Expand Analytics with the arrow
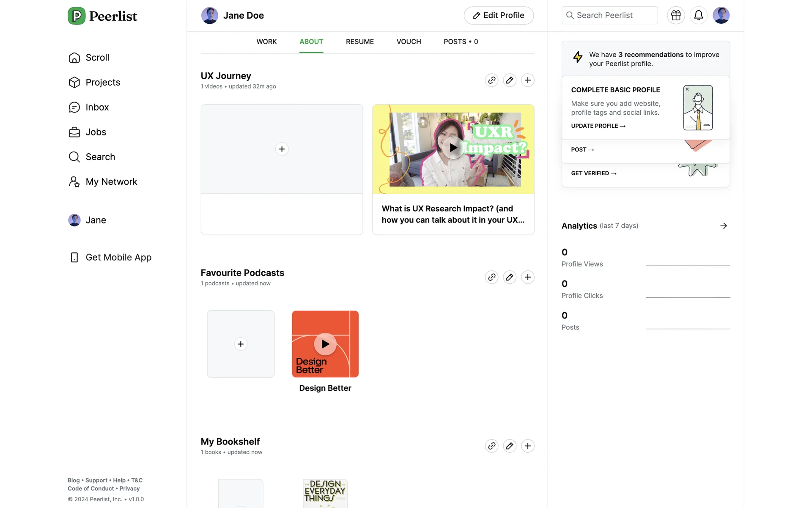This screenshot has width=812, height=508. 723,226
